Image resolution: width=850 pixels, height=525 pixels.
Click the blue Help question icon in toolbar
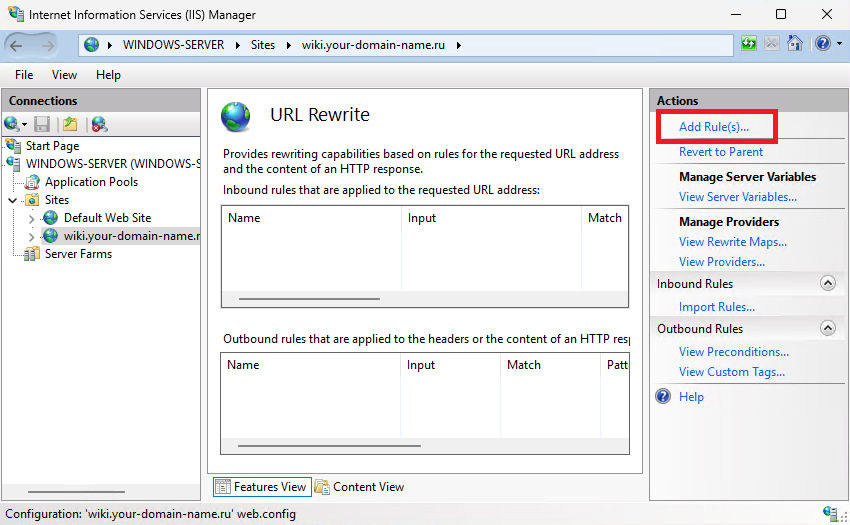coord(823,43)
